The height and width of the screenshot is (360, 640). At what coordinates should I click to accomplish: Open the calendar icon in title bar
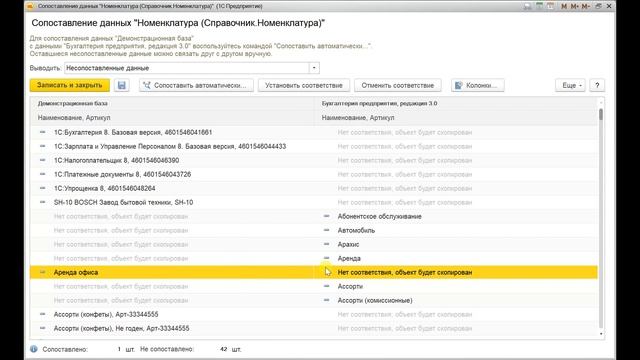[x=550, y=6]
